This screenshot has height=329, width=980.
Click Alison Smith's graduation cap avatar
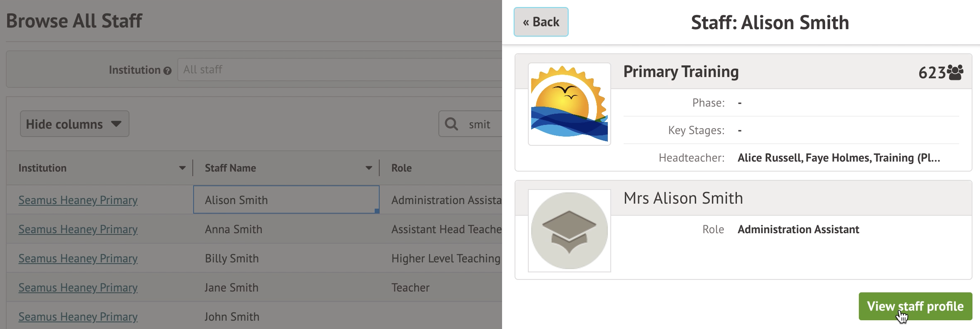tap(569, 231)
